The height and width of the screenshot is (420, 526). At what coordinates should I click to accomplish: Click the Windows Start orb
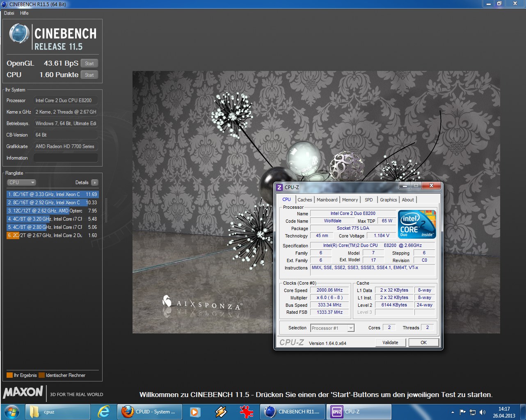11,412
